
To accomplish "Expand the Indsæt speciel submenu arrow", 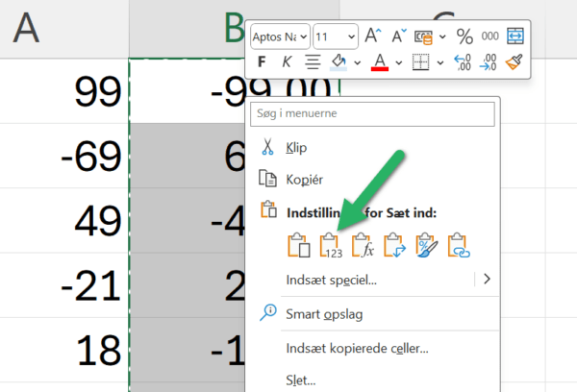I will click(x=487, y=280).
